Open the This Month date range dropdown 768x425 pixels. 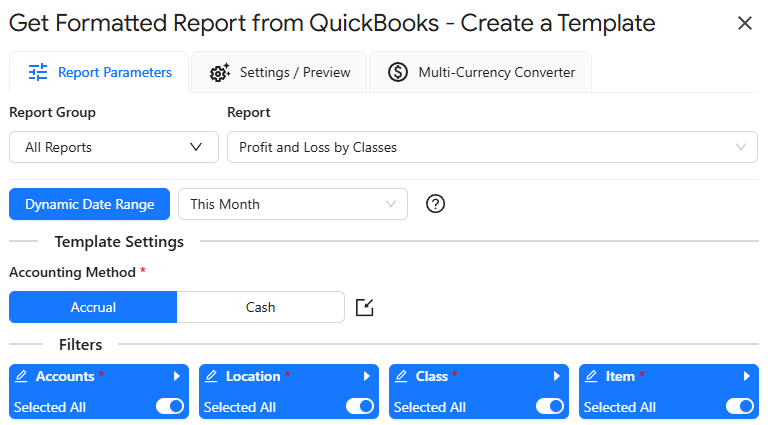pyautogui.click(x=293, y=204)
